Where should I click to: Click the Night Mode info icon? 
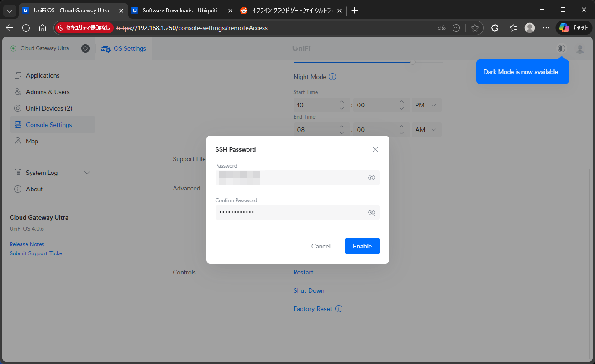(332, 77)
